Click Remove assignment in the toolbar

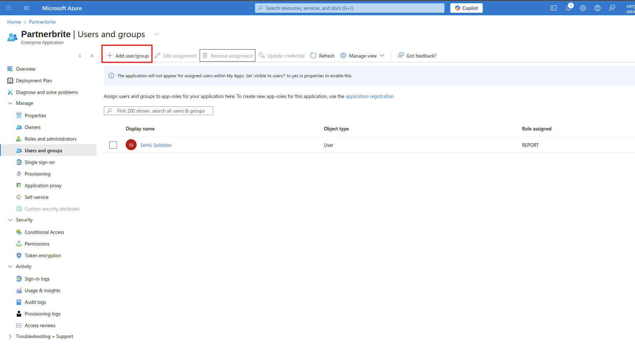(x=228, y=56)
